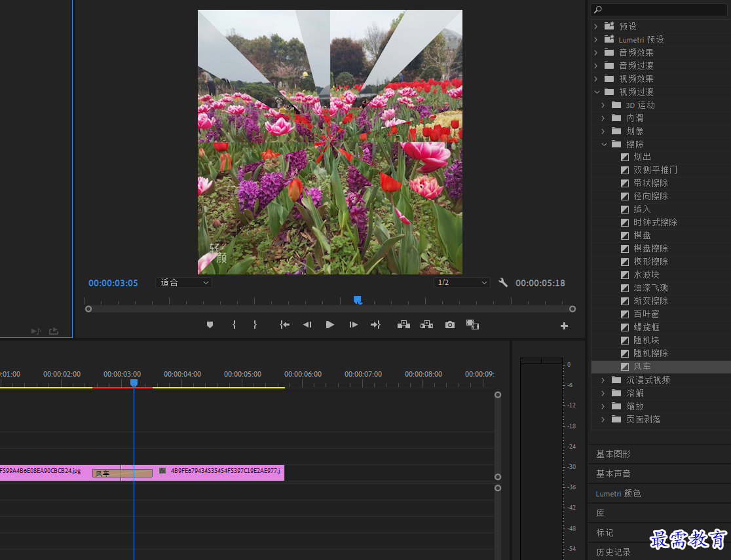Step forward one frame

click(x=353, y=325)
